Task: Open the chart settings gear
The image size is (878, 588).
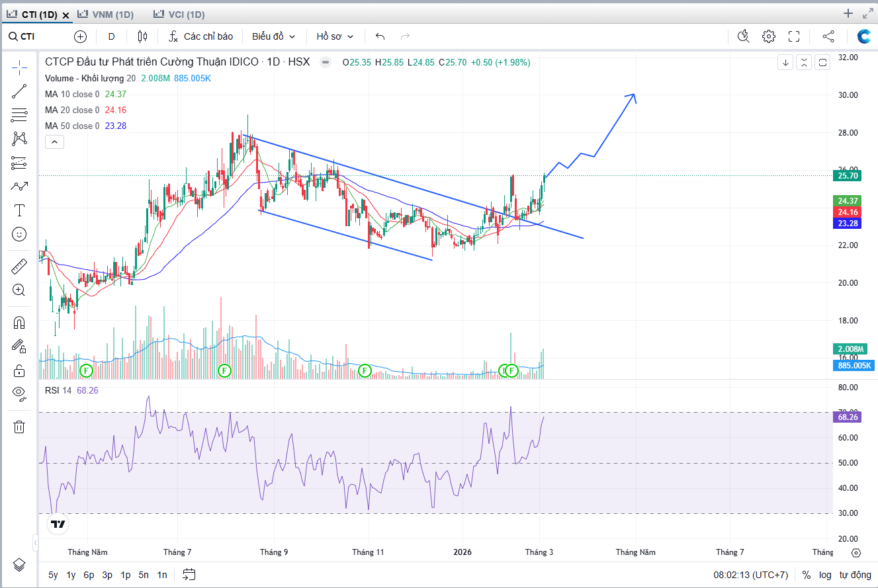Action: coord(768,36)
